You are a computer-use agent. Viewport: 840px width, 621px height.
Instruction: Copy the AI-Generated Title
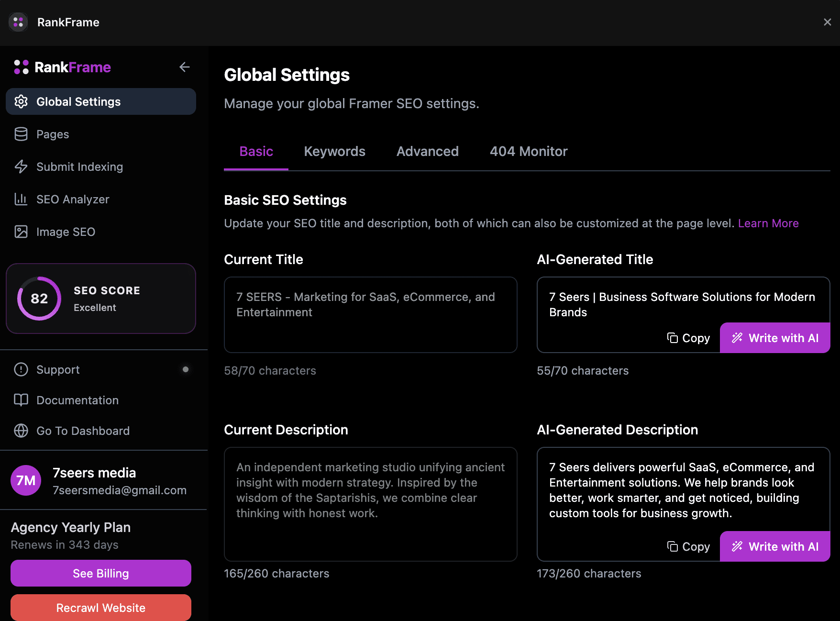[x=688, y=338]
